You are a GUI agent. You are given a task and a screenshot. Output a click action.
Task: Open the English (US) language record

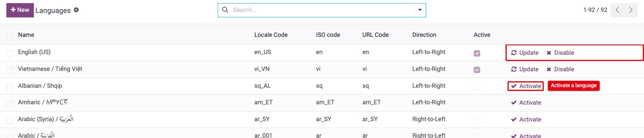coord(34,52)
